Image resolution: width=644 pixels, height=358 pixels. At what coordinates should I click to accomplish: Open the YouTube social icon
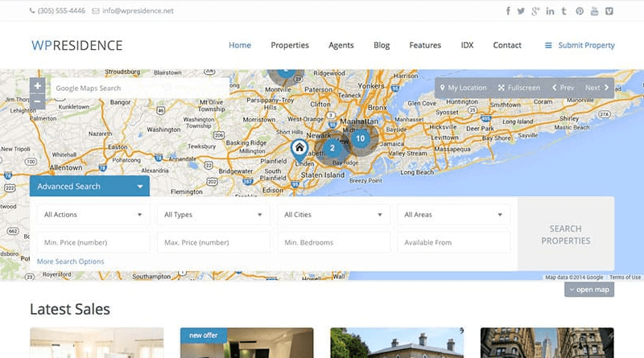point(594,11)
